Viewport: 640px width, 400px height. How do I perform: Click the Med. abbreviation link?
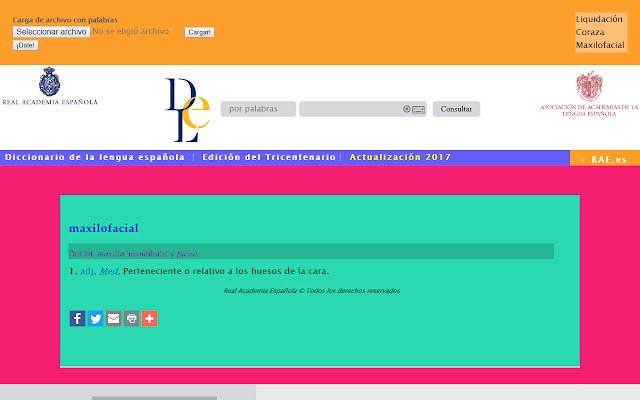pyautogui.click(x=109, y=271)
